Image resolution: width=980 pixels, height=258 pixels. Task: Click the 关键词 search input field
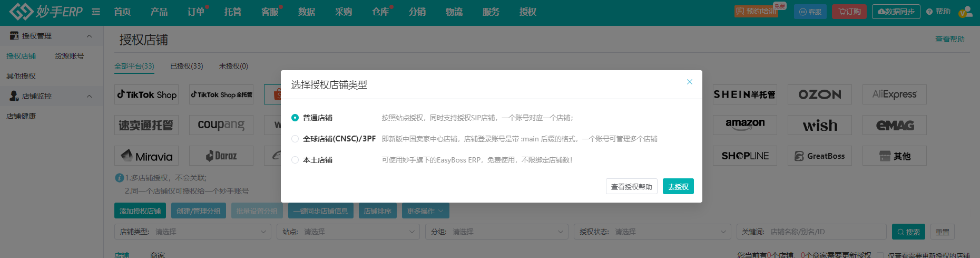(826, 232)
